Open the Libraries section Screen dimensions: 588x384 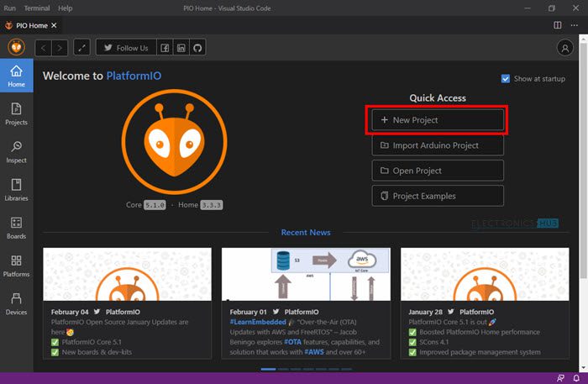tap(16, 190)
